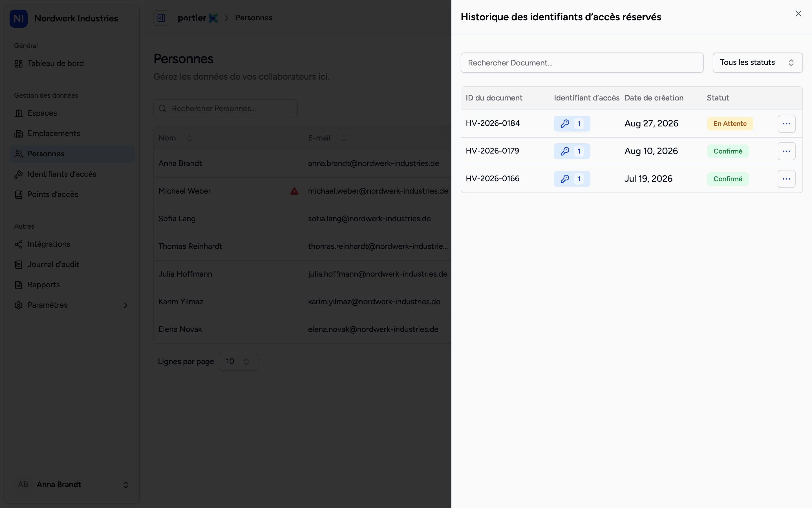Select the Elena Novak row name
The width and height of the screenshot is (812, 508).
[x=180, y=329]
